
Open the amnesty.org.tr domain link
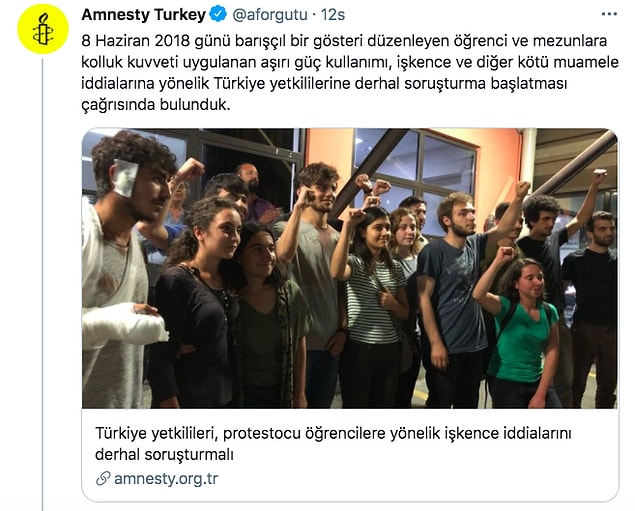point(166,479)
